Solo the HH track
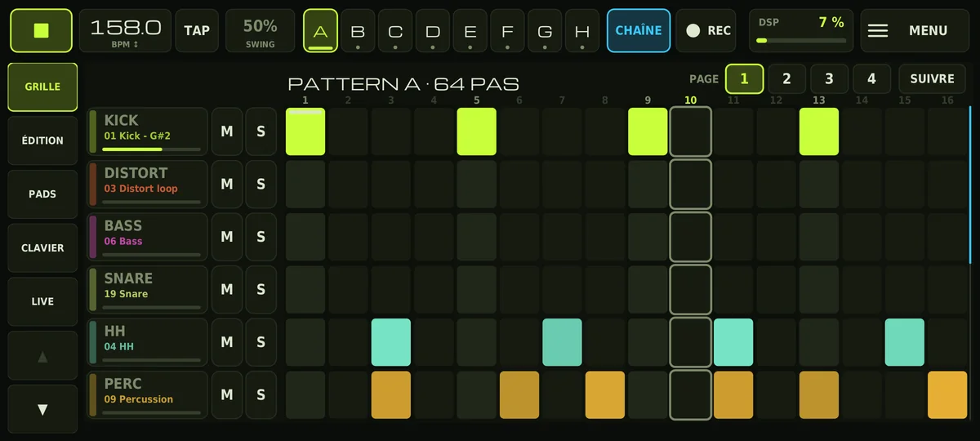 [261, 342]
